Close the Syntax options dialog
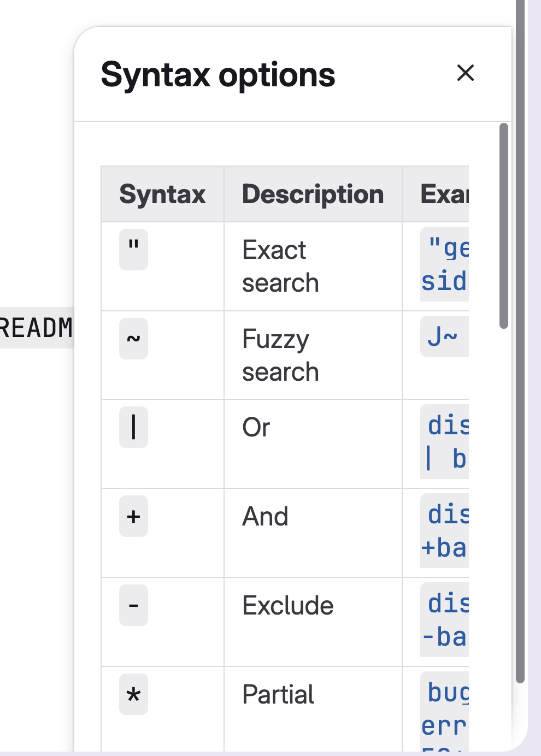Image resolution: width=541 pixels, height=756 pixels. pos(465,73)
